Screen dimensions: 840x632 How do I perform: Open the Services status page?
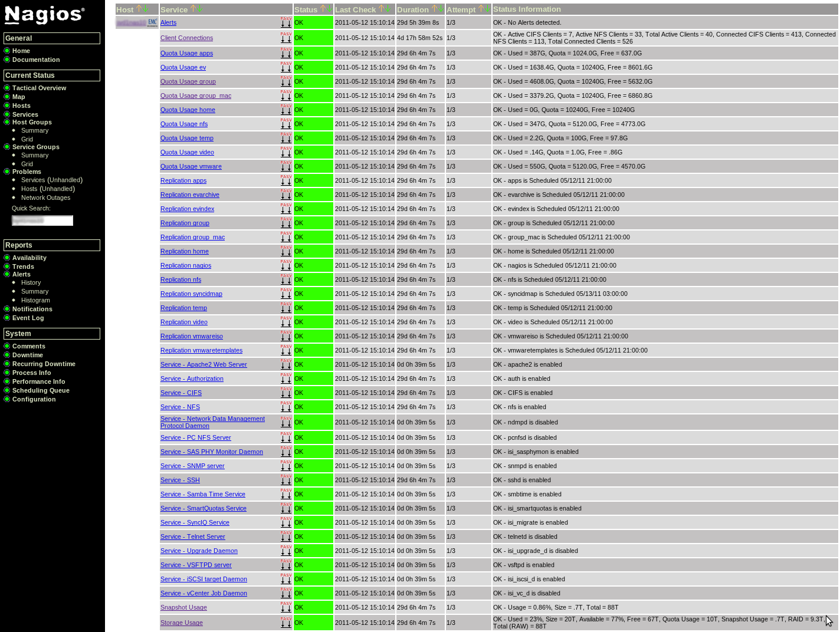[25, 114]
